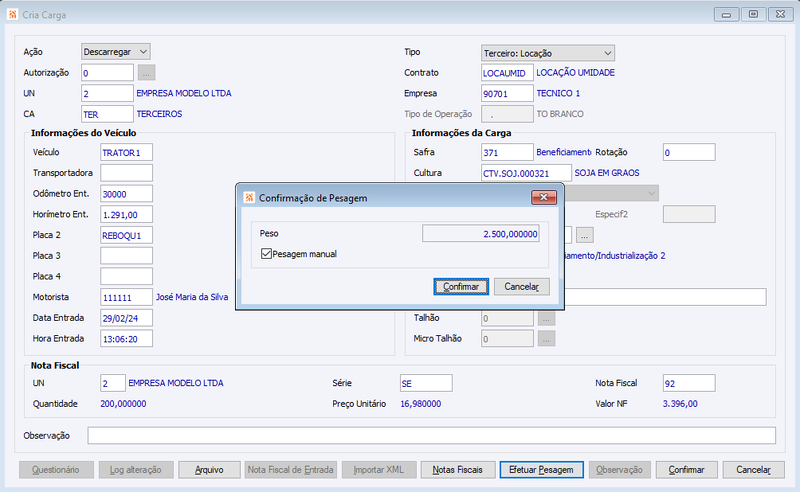Click the Talhão lookup button

[546, 318]
